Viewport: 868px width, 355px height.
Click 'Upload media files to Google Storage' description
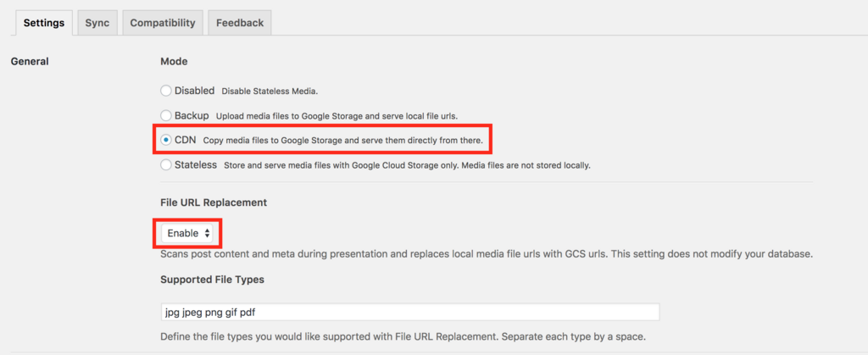(337, 116)
